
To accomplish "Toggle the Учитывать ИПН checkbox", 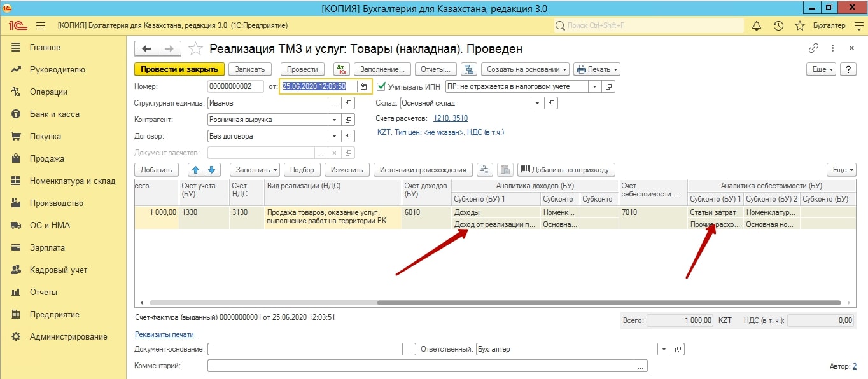I will (382, 86).
